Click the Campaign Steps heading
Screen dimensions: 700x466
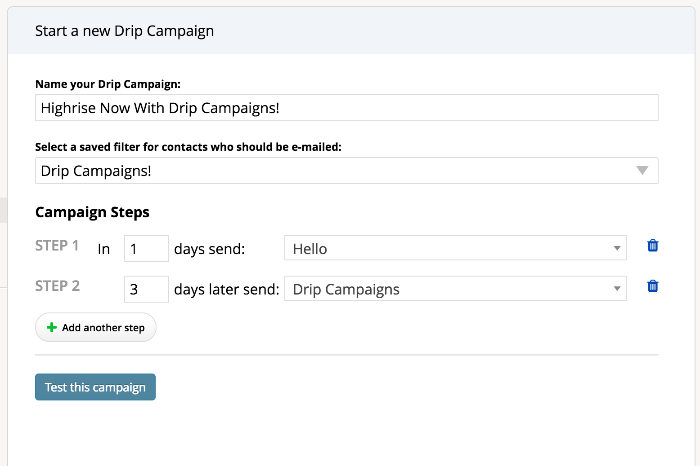(x=92, y=212)
